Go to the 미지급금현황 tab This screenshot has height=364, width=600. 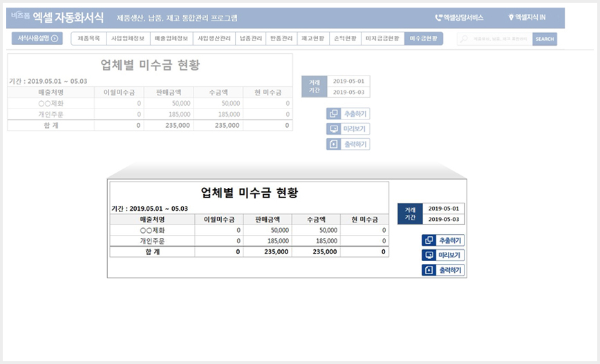383,39
